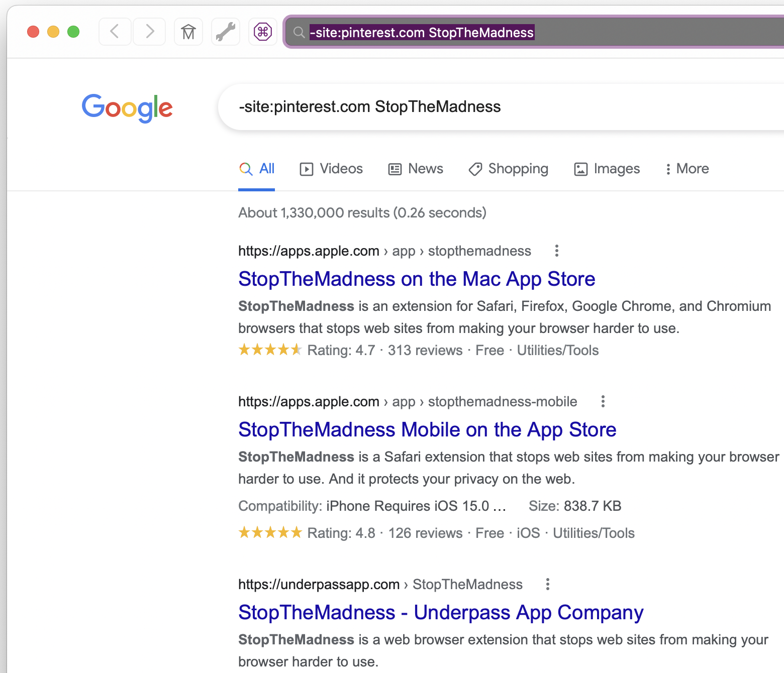Screen dimensions: 784x673
Task: Open options menu for stopthemadness-mobile result
Action: (x=603, y=401)
